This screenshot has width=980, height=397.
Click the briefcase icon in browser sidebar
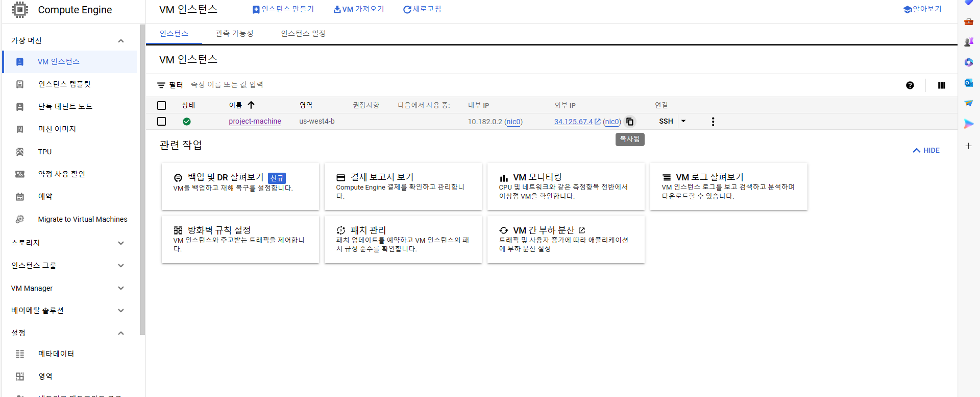click(969, 21)
